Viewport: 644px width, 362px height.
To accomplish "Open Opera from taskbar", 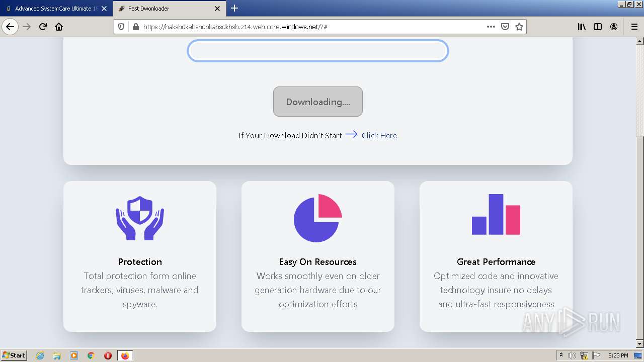I will pyautogui.click(x=108, y=355).
